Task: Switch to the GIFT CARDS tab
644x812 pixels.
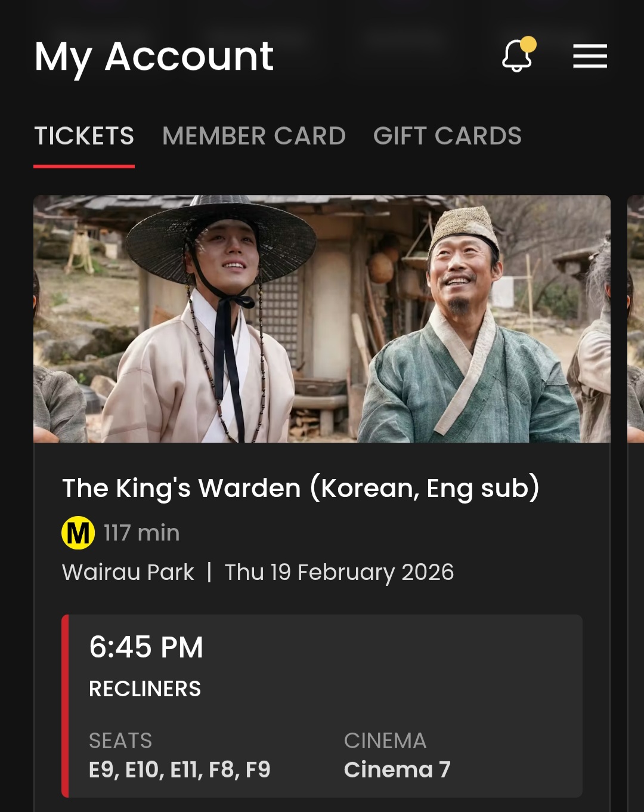Action: tap(447, 136)
